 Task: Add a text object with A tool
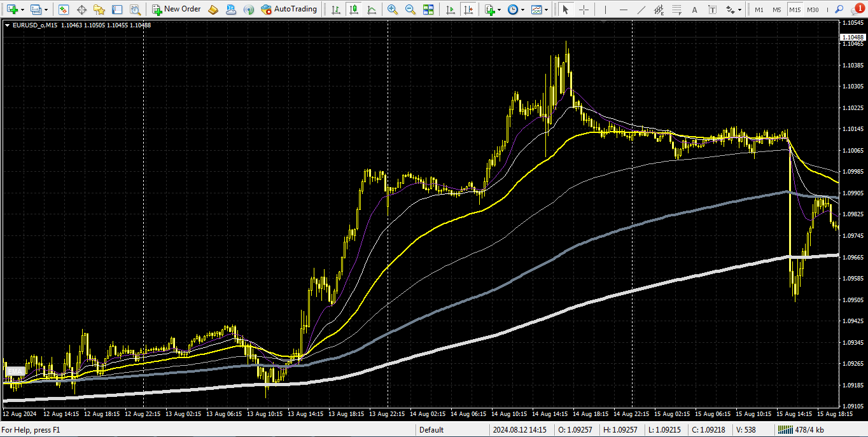(694, 10)
